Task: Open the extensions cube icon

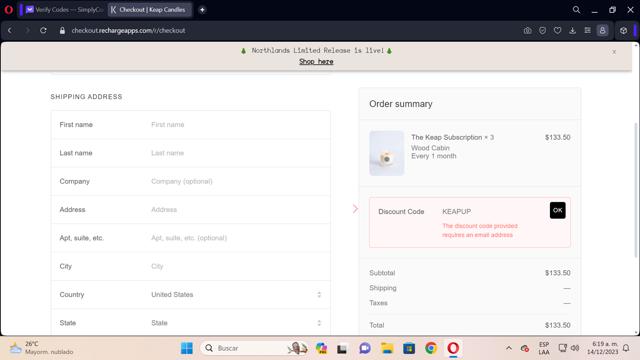Action: (x=623, y=31)
